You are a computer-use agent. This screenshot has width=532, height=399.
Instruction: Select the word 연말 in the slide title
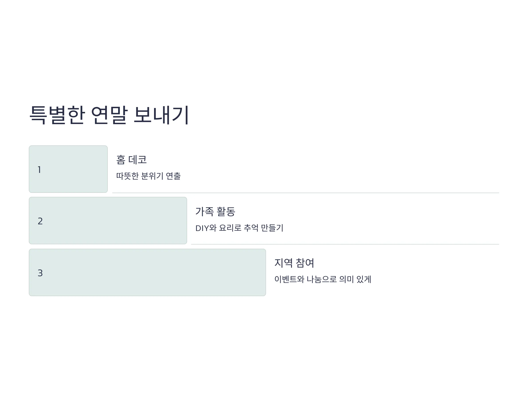pos(110,115)
